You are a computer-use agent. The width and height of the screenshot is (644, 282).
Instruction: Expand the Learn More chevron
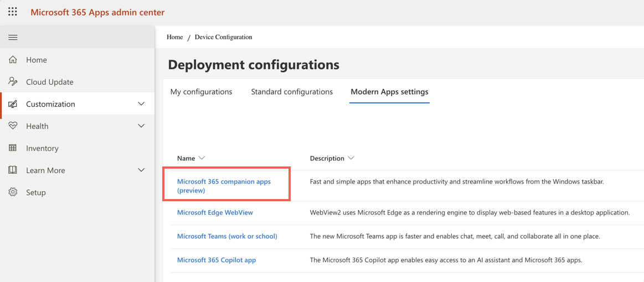pyautogui.click(x=141, y=170)
